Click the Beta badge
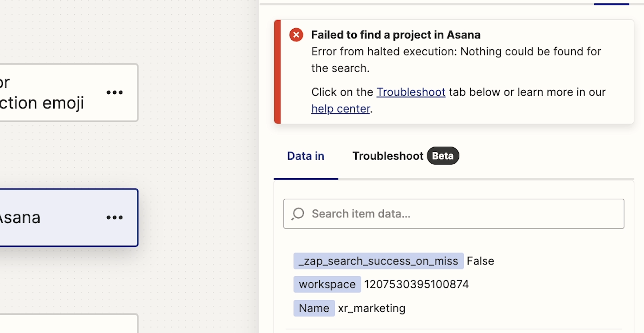644x333 pixels. pos(443,156)
